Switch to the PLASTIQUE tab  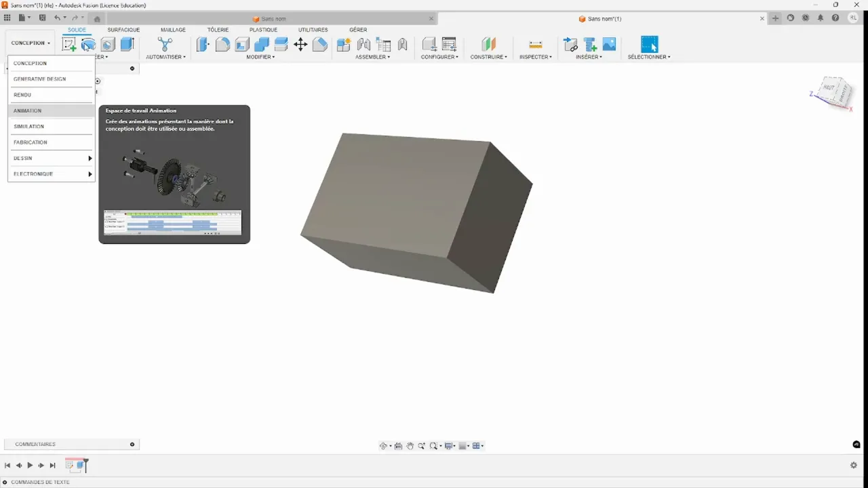pos(263,30)
